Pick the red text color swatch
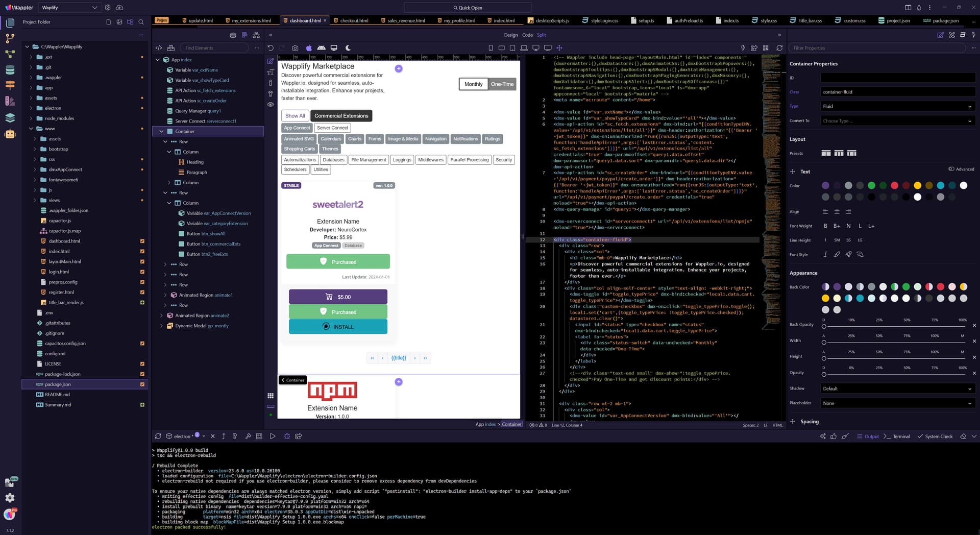 click(894, 185)
